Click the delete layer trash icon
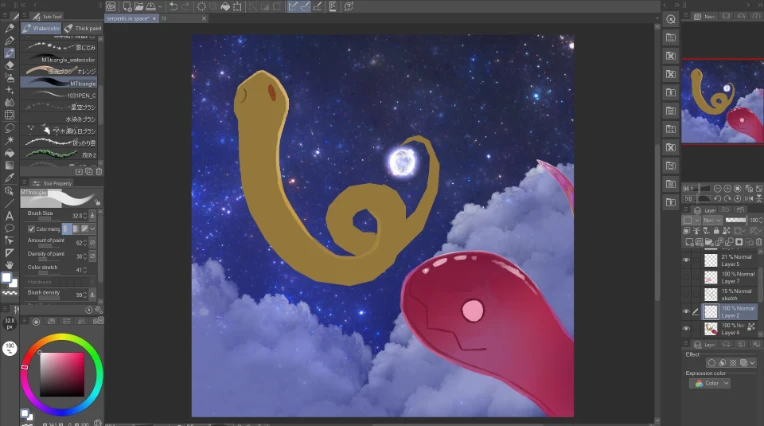 click(759, 242)
